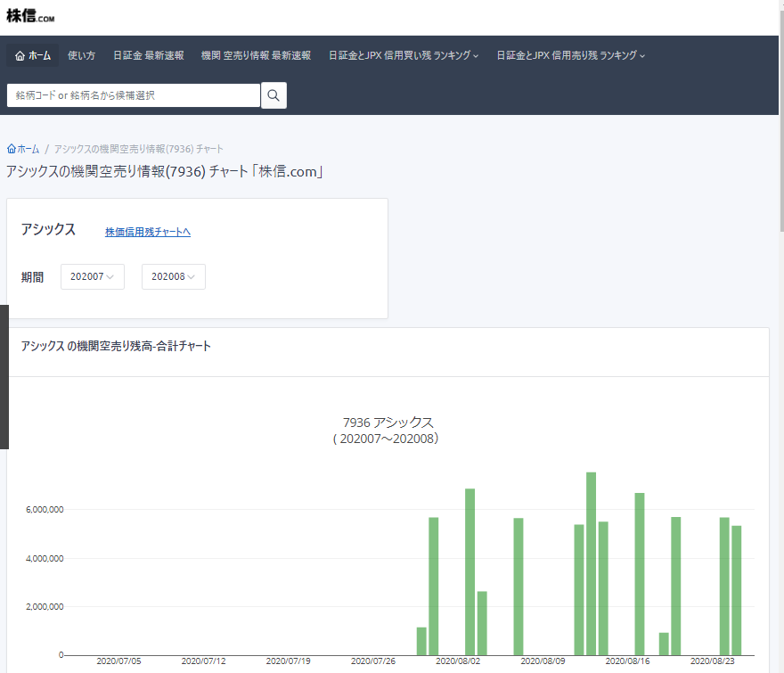Image resolution: width=784 pixels, height=673 pixels.
Task: Click the 株信.com site logo
Action: (x=31, y=15)
